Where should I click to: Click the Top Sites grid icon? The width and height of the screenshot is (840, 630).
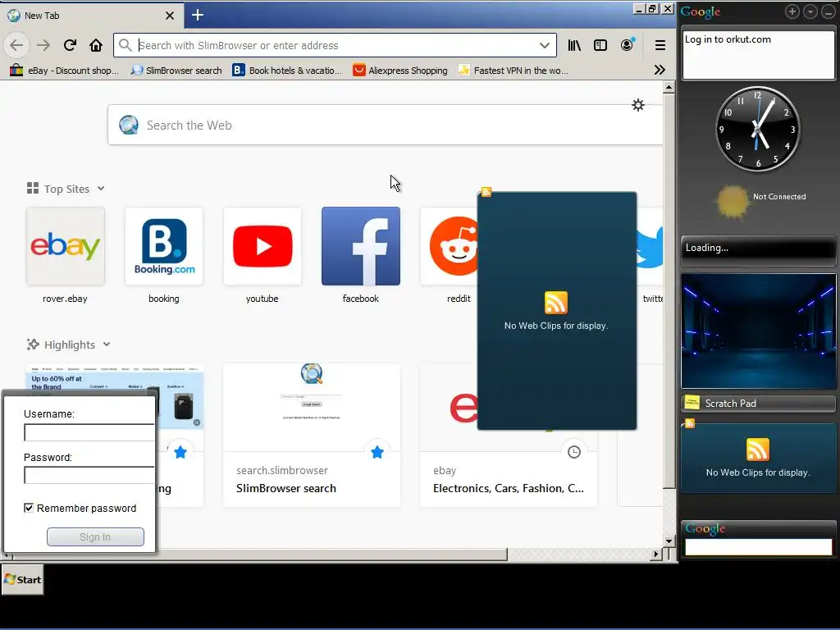click(33, 188)
